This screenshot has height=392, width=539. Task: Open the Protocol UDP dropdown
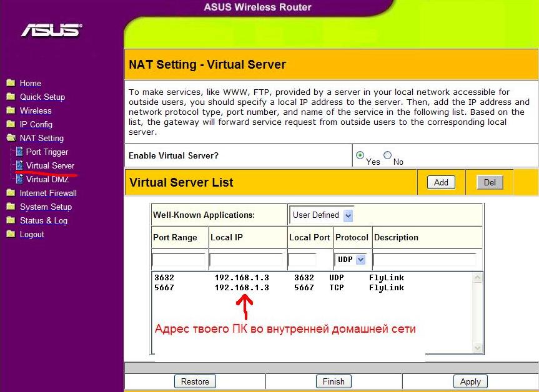tap(360, 259)
